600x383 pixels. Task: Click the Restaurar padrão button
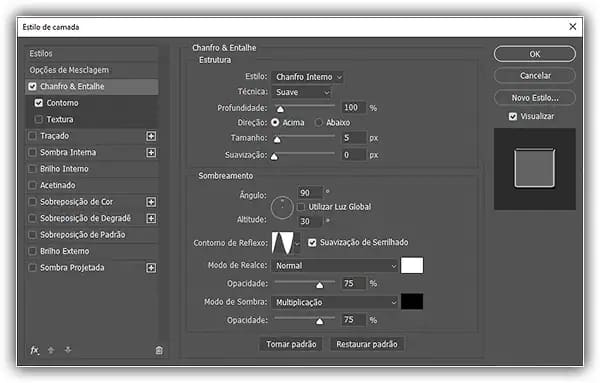pos(367,344)
